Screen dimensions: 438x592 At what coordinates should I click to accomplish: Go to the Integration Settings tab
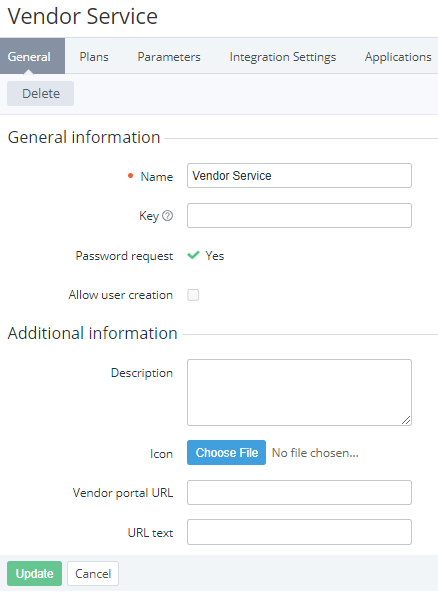(x=282, y=57)
